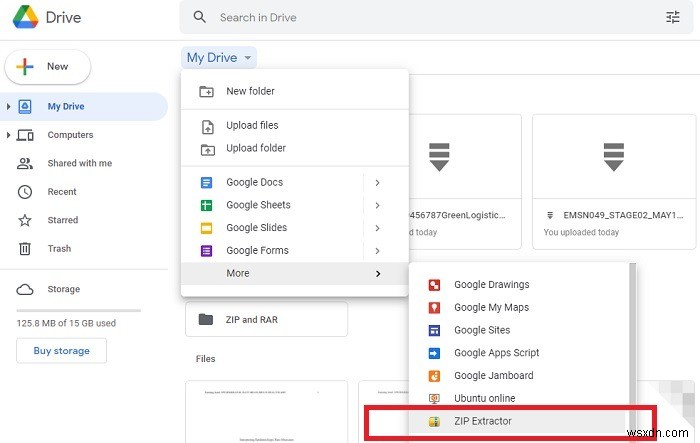Expand Google Slides submenu chevron
The image size is (700, 443).
tap(377, 228)
